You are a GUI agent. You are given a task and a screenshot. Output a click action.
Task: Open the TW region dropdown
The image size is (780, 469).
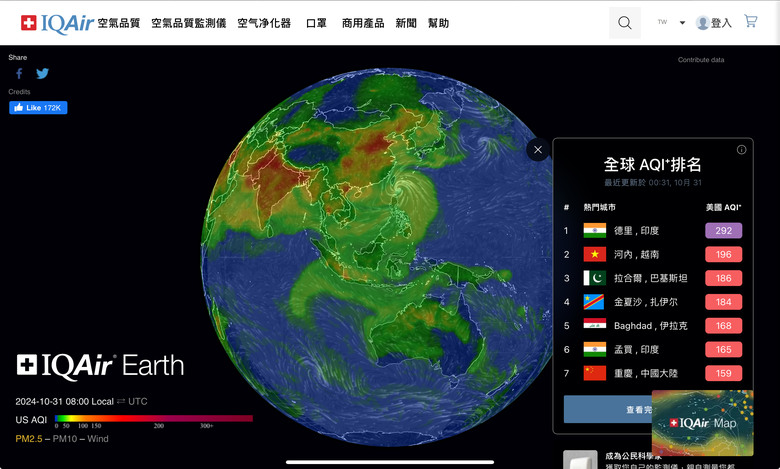pyautogui.click(x=672, y=22)
